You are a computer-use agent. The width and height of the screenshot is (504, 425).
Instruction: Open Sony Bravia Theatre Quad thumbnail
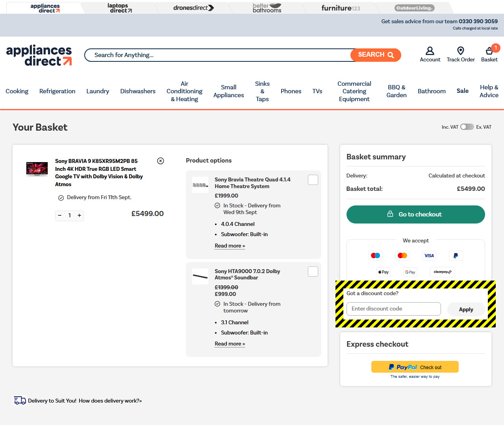pos(200,185)
